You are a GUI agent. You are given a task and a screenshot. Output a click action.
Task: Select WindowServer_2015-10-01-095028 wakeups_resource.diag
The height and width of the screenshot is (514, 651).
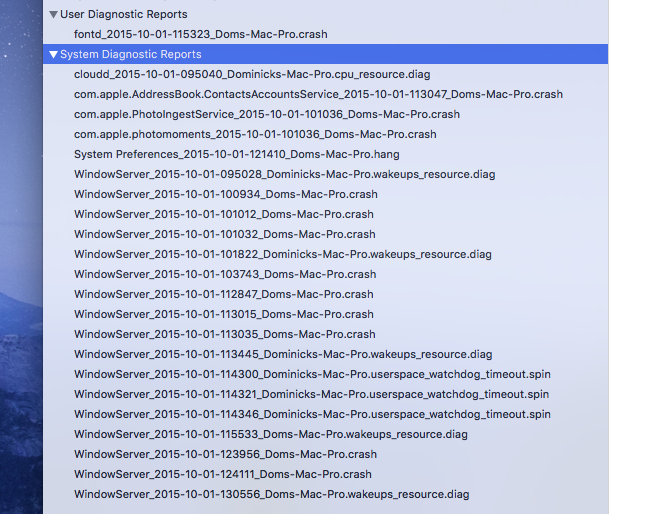pos(285,174)
